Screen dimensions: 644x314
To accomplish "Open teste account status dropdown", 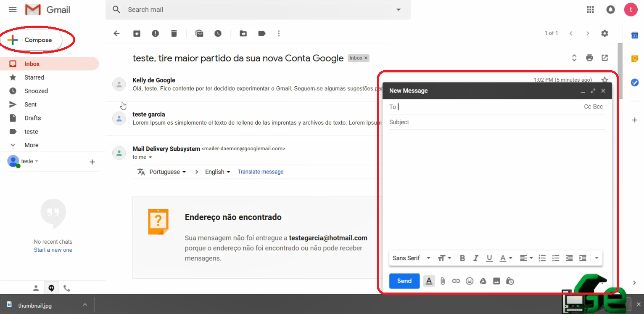I will [30, 161].
